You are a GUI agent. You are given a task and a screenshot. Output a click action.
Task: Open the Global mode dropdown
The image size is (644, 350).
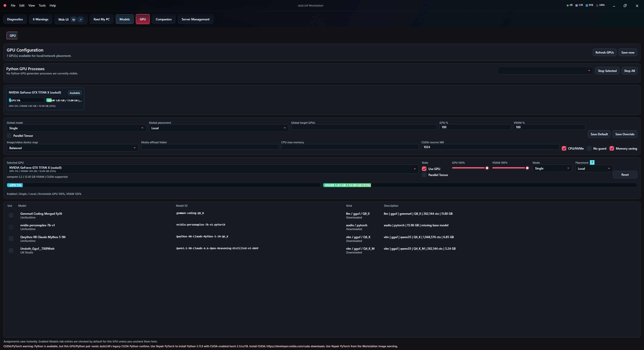click(76, 128)
